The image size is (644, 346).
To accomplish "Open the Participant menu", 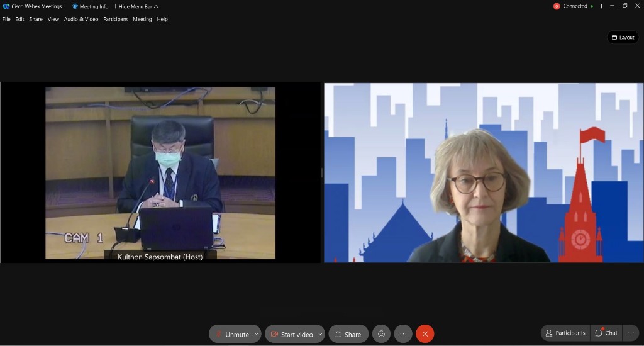I will click(x=116, y=19).
